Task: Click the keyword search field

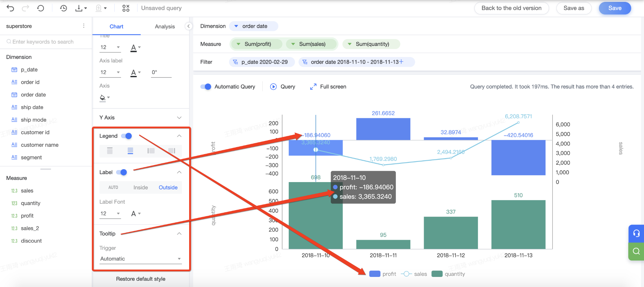Action: 46,42
